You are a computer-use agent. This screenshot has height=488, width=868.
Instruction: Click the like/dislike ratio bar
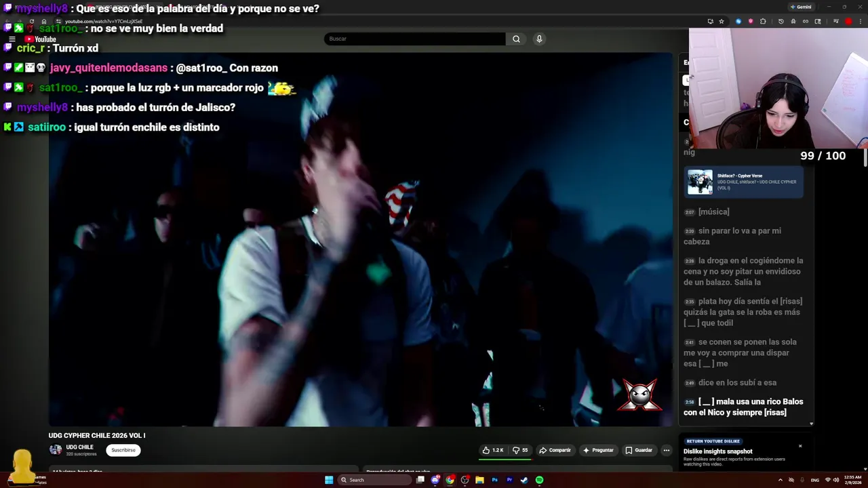pos(505,459)
